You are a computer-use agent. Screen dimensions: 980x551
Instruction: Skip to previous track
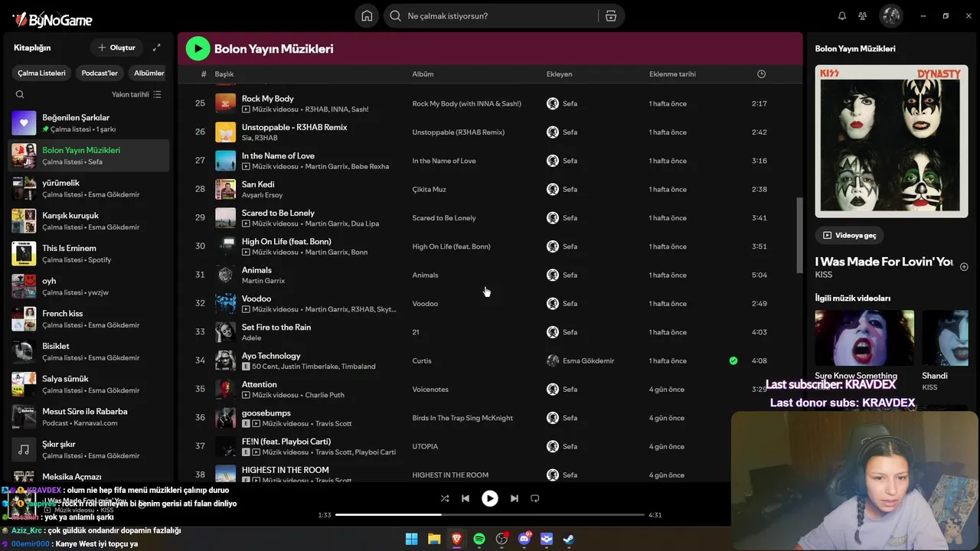(x=465, y=498)
